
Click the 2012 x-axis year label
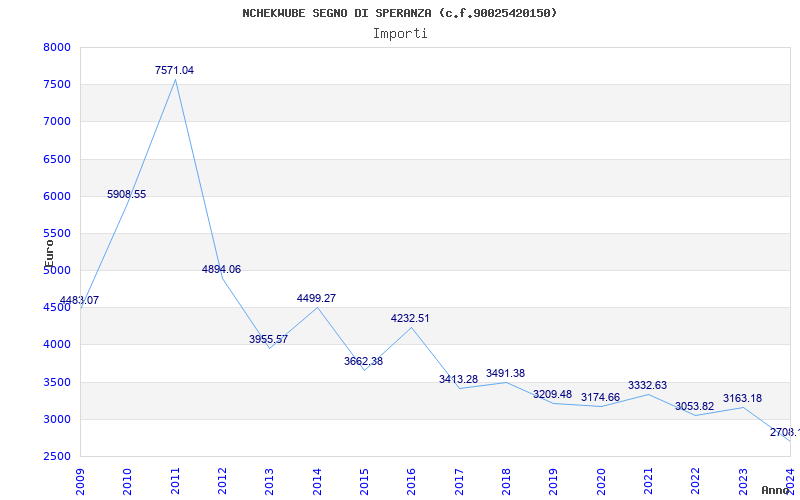222,482
